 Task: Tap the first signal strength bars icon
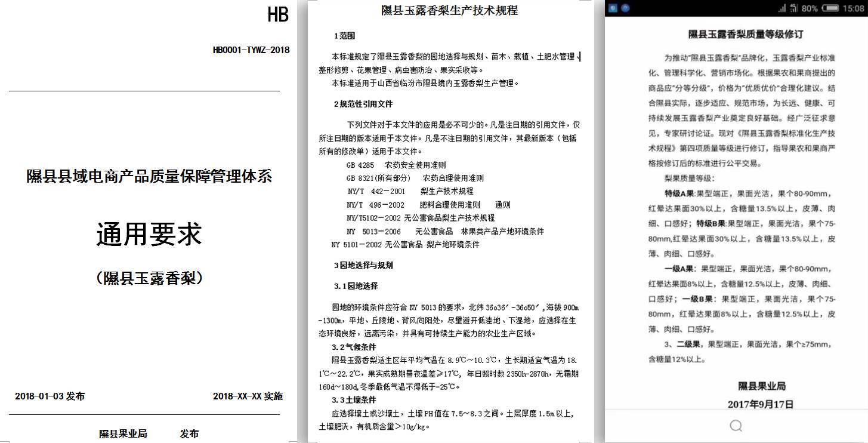pos(782,8)
